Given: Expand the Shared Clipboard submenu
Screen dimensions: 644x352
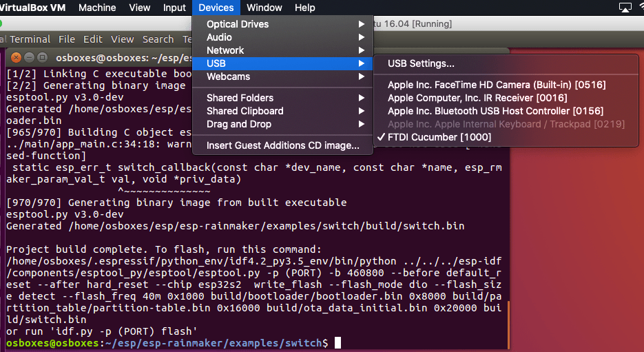Looking at the screenshot, I should point(282,111).
